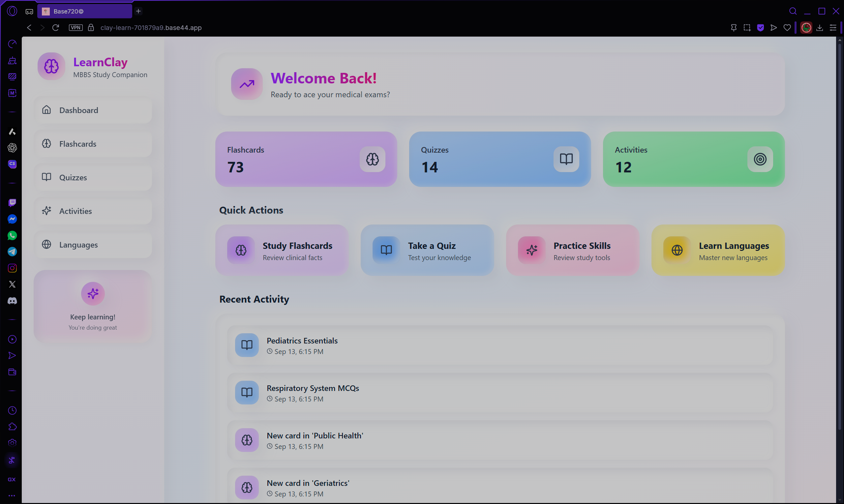Image resolution: width=844 pixels, height=504 pixels.
Task: Open browser history clock icon in sidebar
Action: 12,410
